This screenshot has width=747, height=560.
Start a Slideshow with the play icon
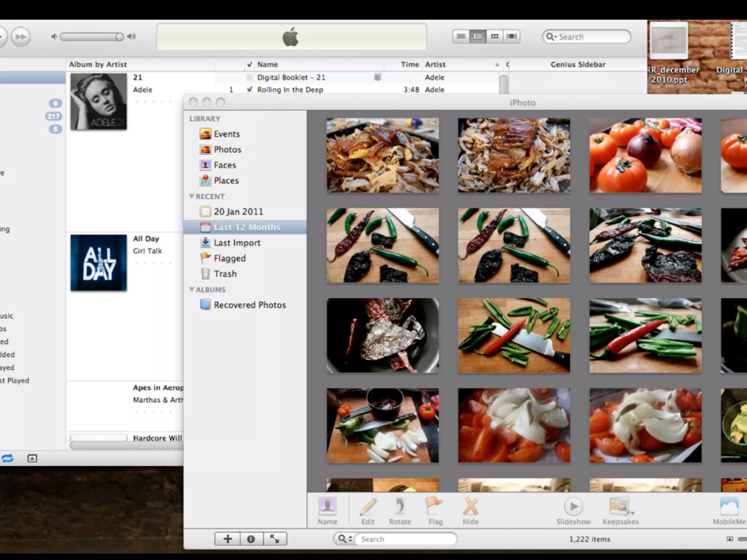click(x=573, y=506)
